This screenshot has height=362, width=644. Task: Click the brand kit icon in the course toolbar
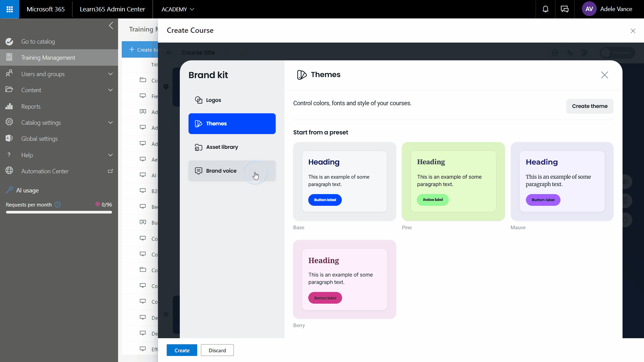coord(585,53)
